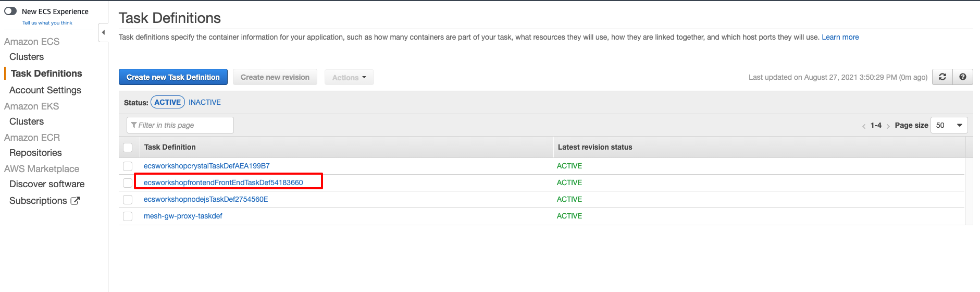Viewport: 980px width, 292px height.
Task: Open Discover software in sidebar
Action: 47,184
